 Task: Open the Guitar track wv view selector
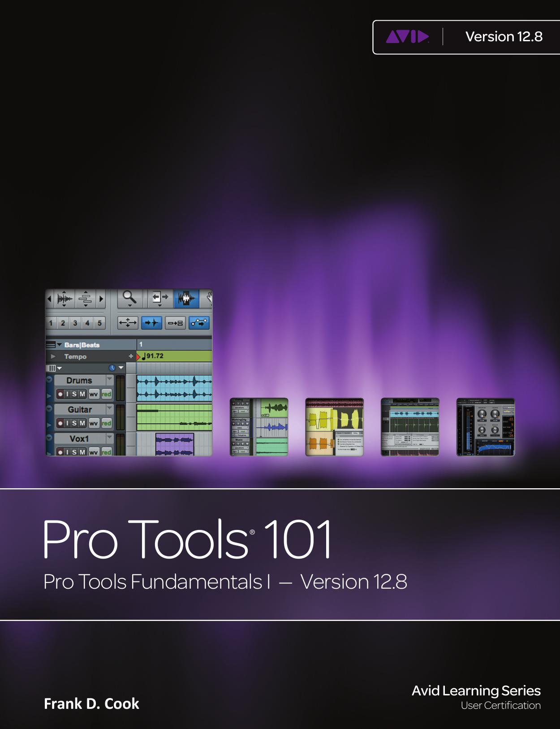pos(94,423)
